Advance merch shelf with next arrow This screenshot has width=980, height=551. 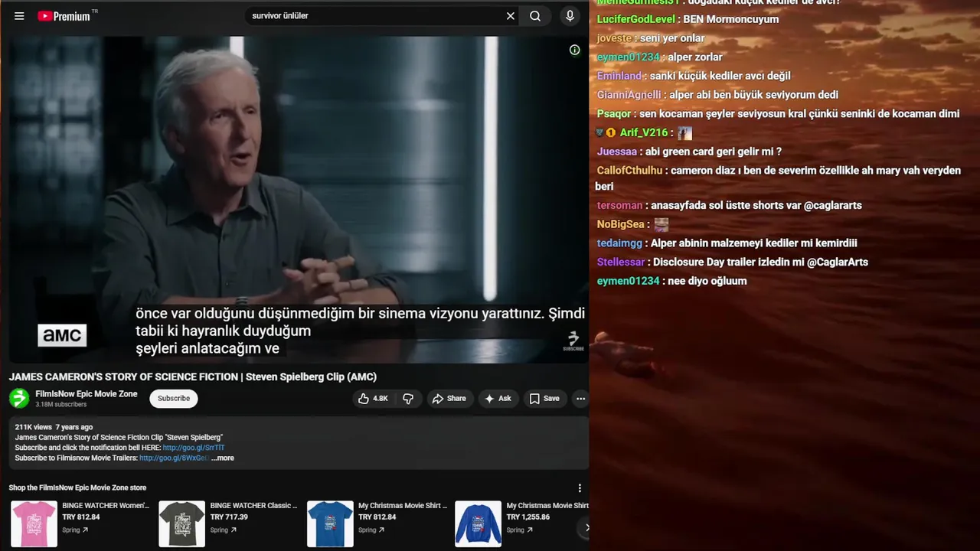coord(587,527)
